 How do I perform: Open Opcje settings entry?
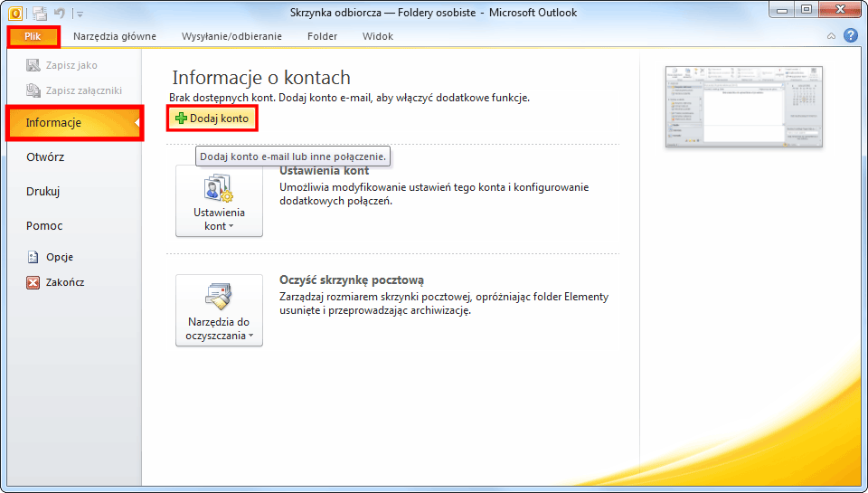click(x=50, y=257)
